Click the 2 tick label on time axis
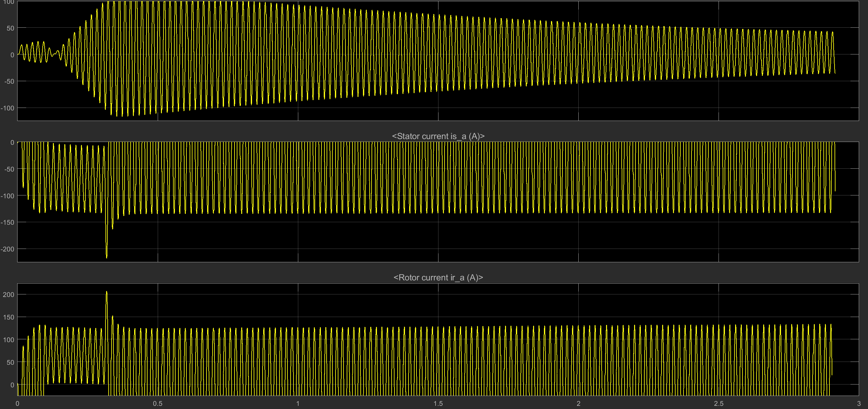The image size is (868, 409). pyautogui.click(x=578, y=403)
